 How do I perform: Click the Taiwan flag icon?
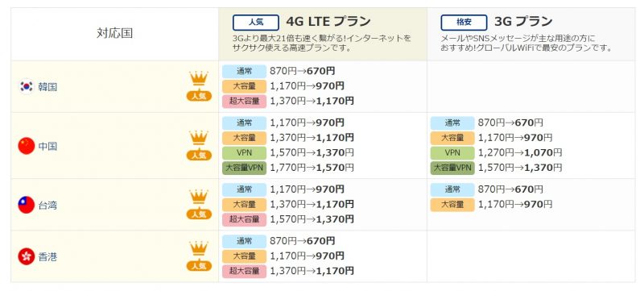pos(27,205)
